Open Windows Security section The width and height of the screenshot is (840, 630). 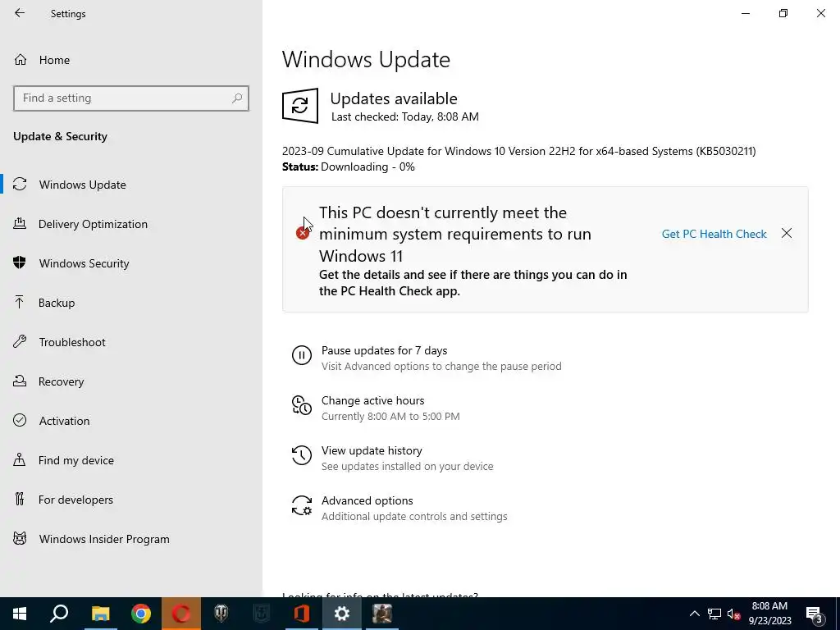131,263
